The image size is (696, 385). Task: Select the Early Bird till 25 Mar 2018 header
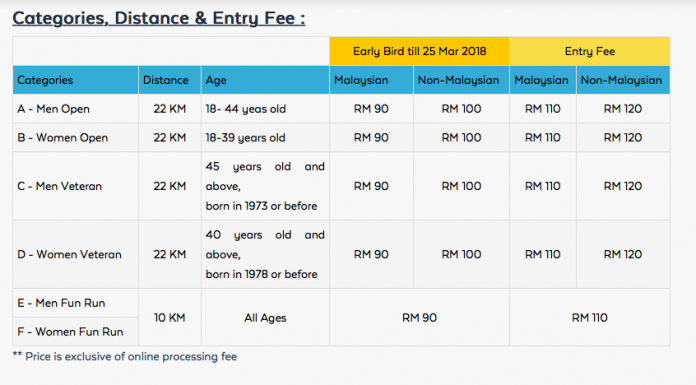click(x=419, y=51)
